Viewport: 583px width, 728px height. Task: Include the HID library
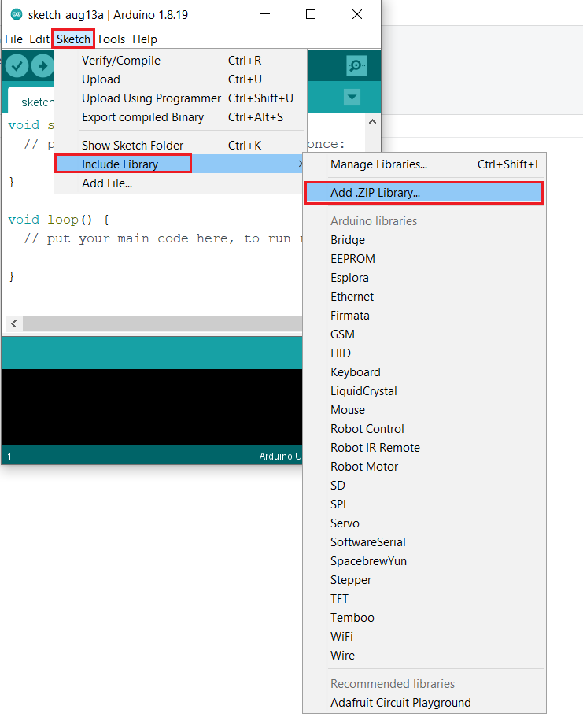point(424,353)
